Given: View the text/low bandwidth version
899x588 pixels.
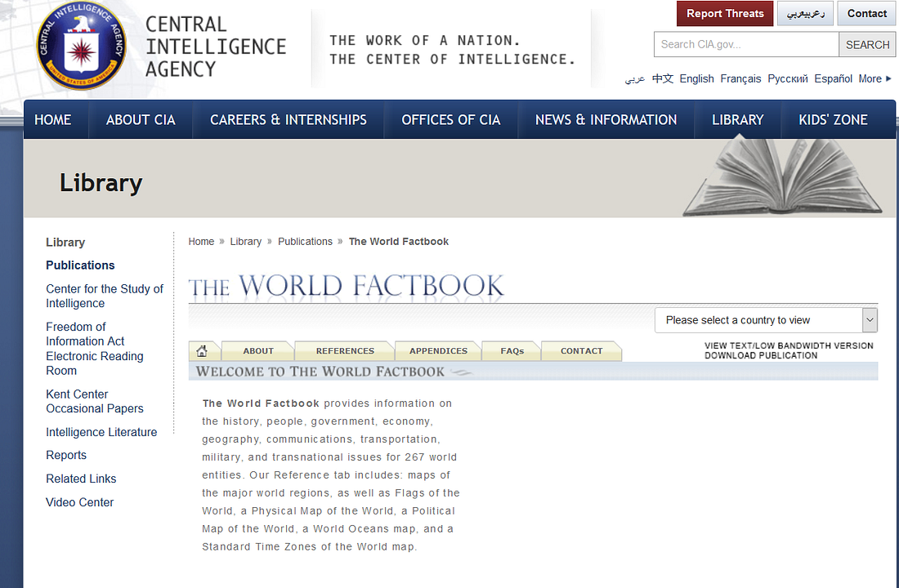Looking at the screenshot, I should click(788, 345).
